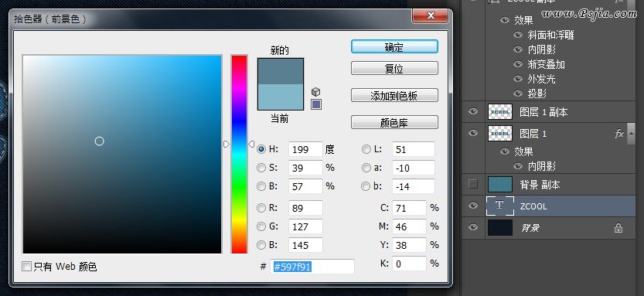The width and height of the screenshot is (644, 296).
Task: Click the 背景 副本 layer thumbnail
Action: [x=500, y=185]
